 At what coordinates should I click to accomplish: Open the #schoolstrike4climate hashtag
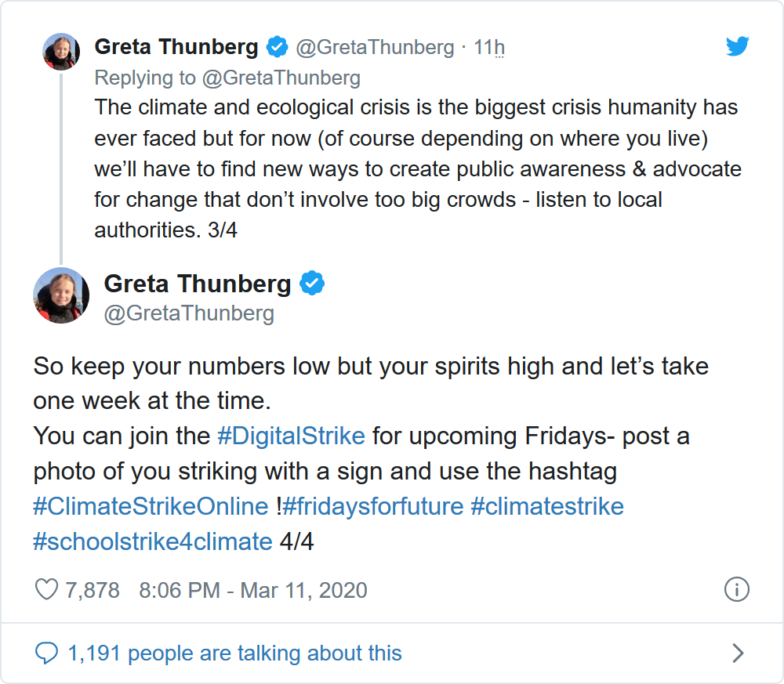click(153, 541)
